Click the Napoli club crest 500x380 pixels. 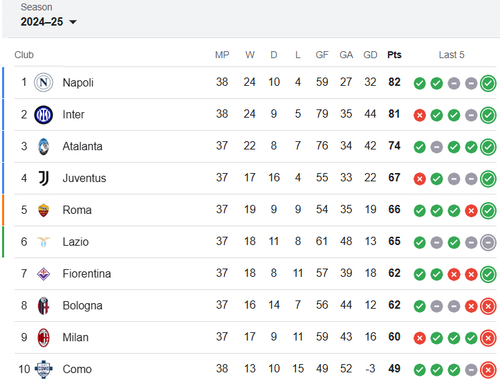pos(43,82)
